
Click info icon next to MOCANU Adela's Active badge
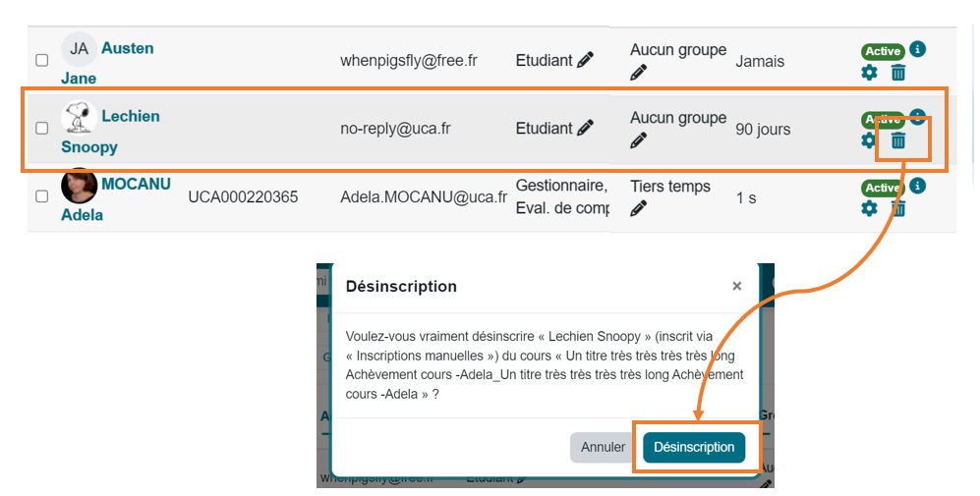[917, 186]
